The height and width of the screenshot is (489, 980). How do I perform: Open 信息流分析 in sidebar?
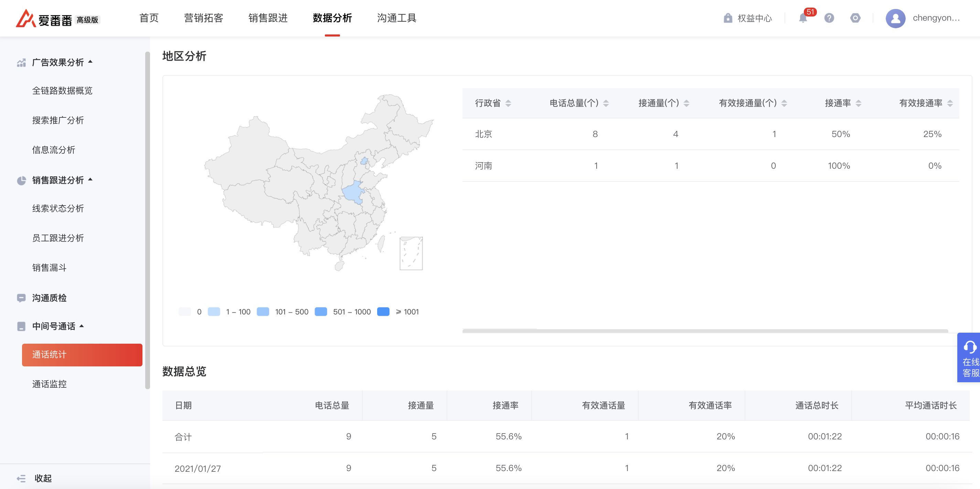54,150
